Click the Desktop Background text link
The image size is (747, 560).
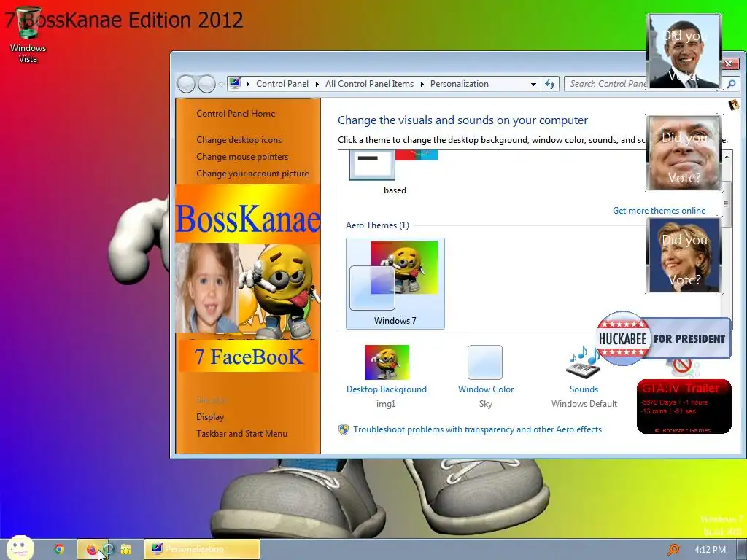(x=387, y=389)
